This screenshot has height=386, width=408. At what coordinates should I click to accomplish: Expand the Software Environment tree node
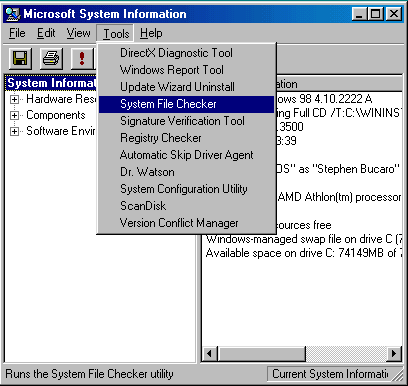[x=14, y=131]
